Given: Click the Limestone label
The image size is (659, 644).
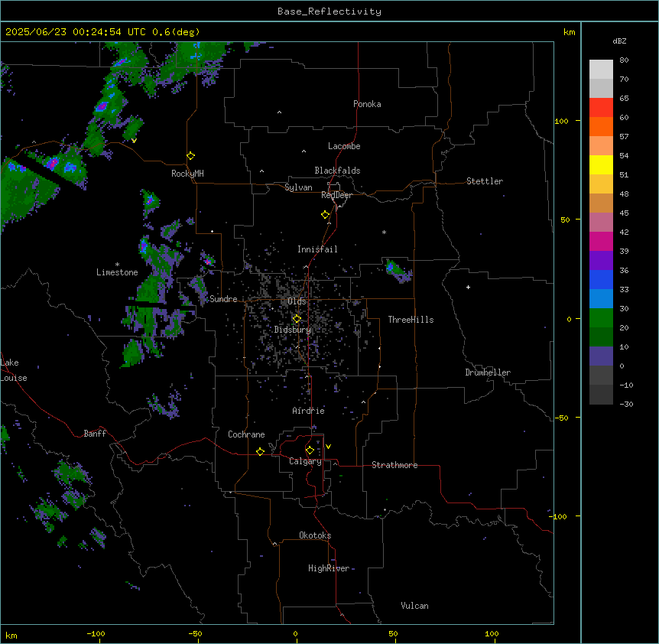Looking at the screenshot, I should 117,272.
